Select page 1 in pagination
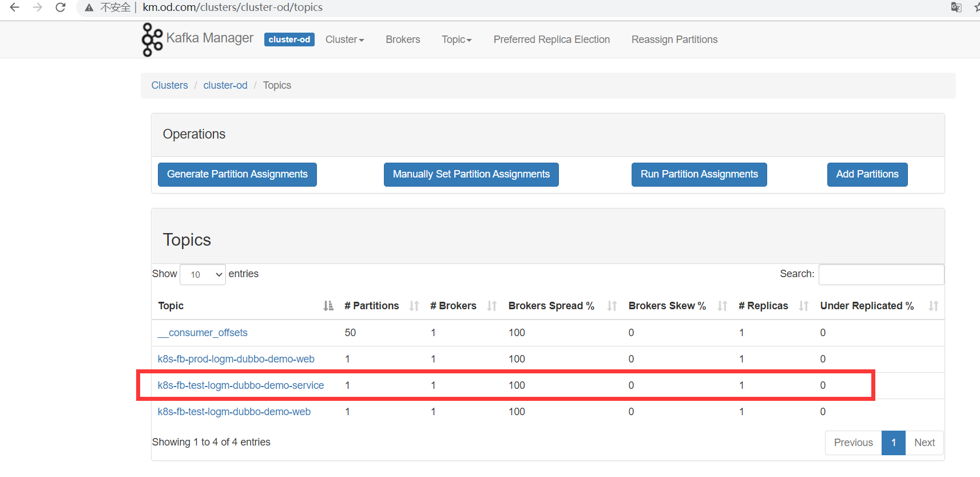The height and width of the screenshot is (477, 980). click(x=894, y=443)
